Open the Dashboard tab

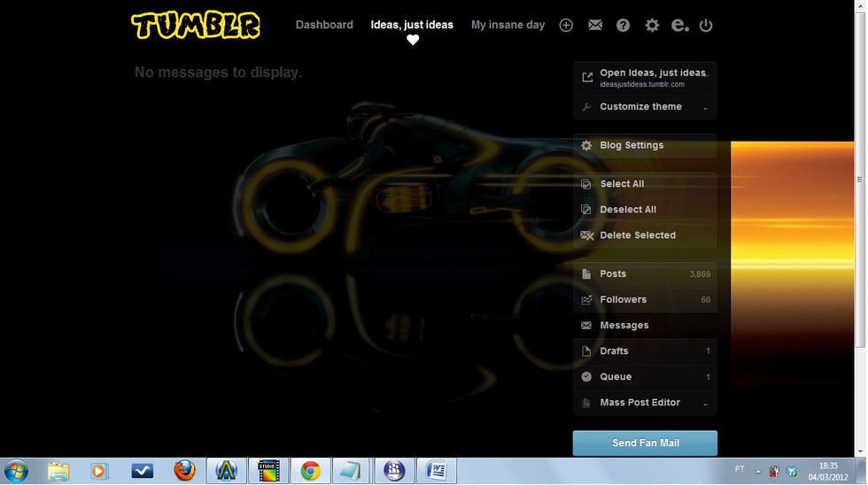(324, 25)
